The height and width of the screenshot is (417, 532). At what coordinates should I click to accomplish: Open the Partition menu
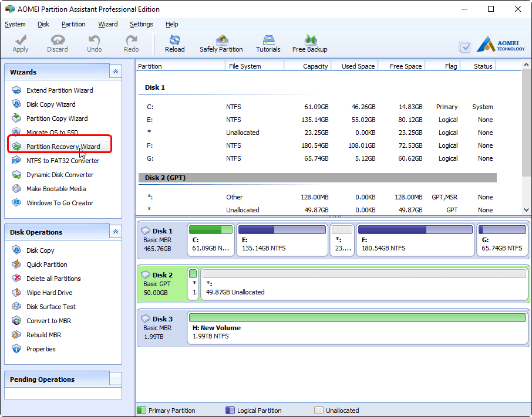click(73, 24)
